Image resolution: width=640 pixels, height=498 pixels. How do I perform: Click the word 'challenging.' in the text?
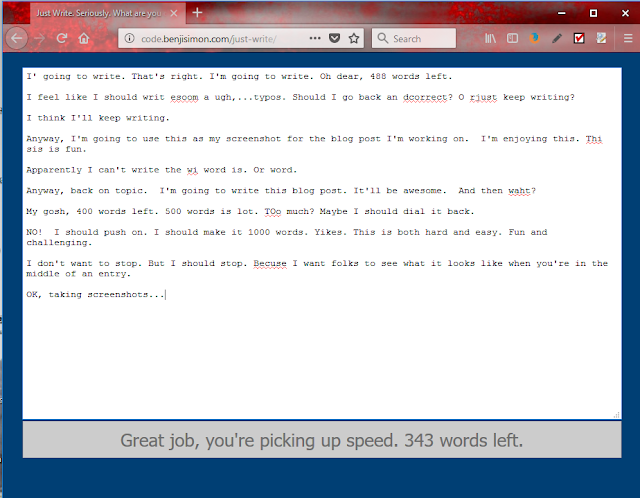[59, 243]
